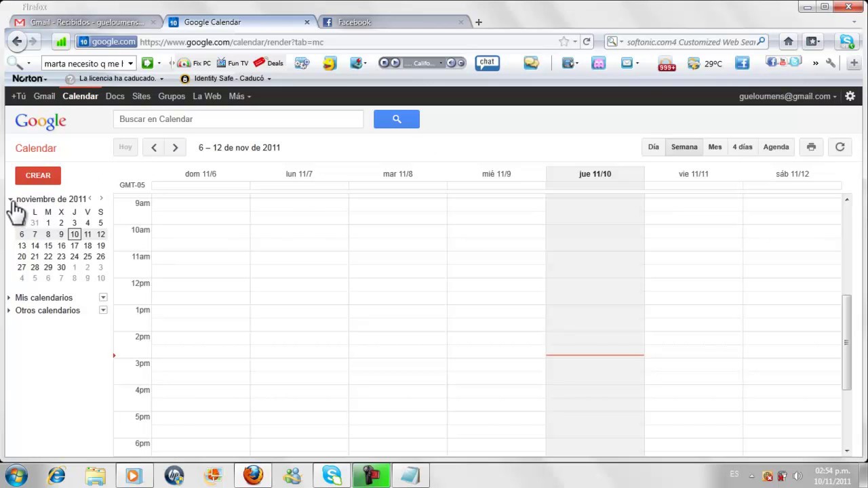Open Gmail link in Google bar
Screen dimensions: 868x488
point(44,96)
